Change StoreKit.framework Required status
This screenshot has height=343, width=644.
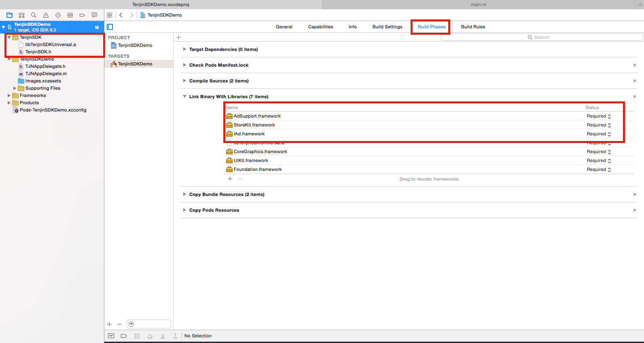tap(599, 125)
